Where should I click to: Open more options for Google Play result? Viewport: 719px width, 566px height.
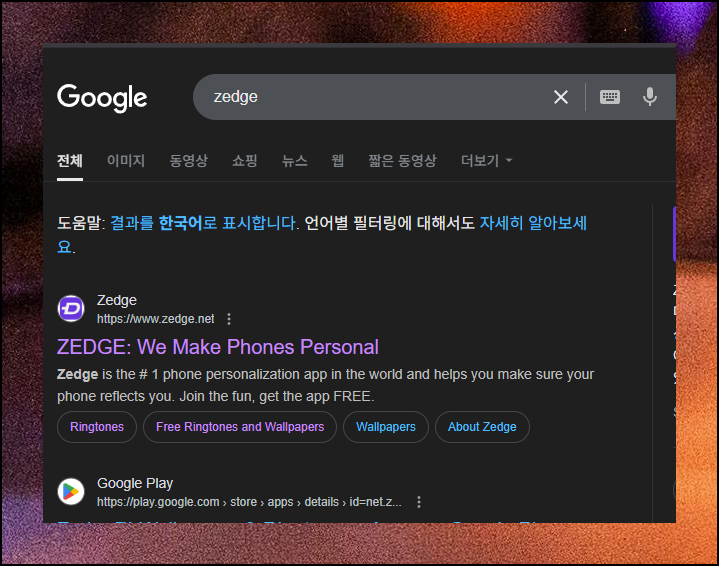click(419, 502)
